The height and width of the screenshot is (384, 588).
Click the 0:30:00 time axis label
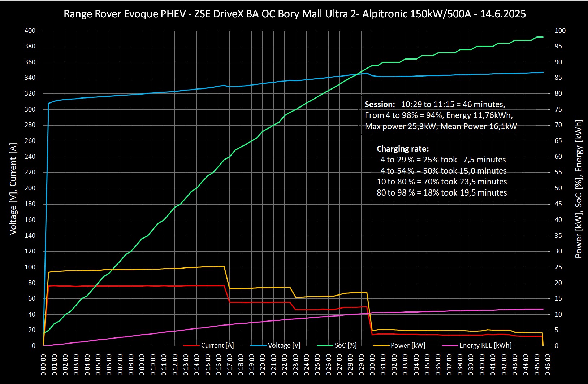pos(372,365)
